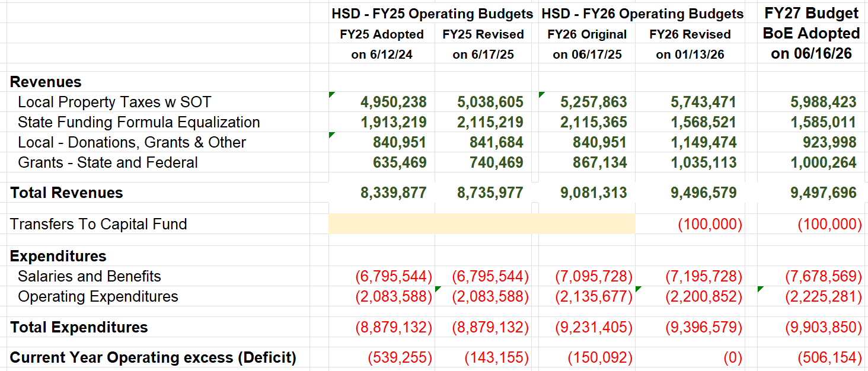Click state funding value 1,568,521
The width and height of the screenshot is (868, 371).
704,122
